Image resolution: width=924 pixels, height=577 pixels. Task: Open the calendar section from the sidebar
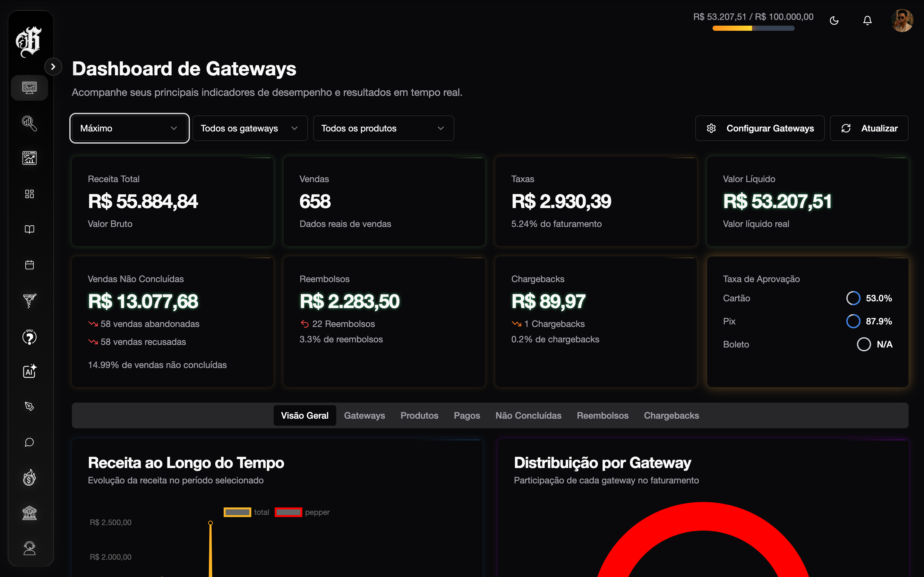(x=30, y=265)
